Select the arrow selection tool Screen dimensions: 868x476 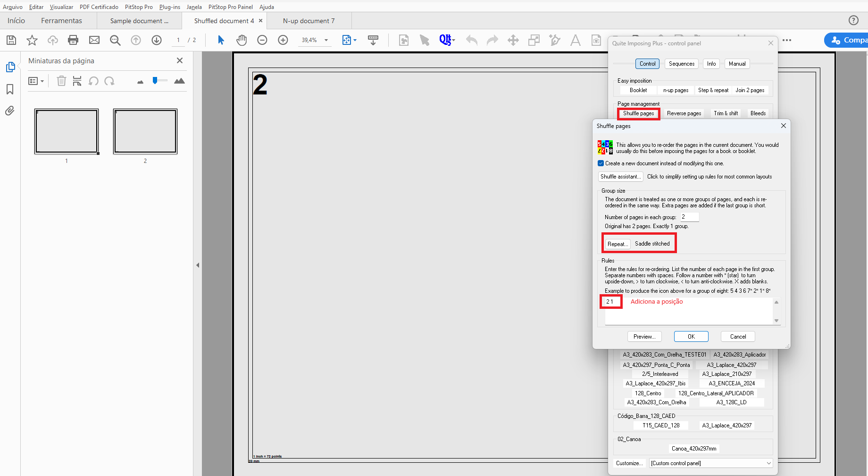pos(221,40)
